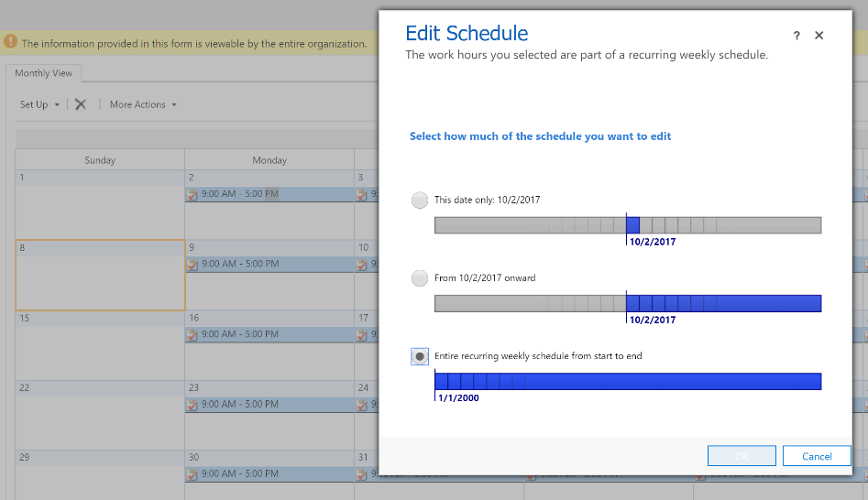Click the entire-schedule blue timeline bar

click(x=628, y=381)
